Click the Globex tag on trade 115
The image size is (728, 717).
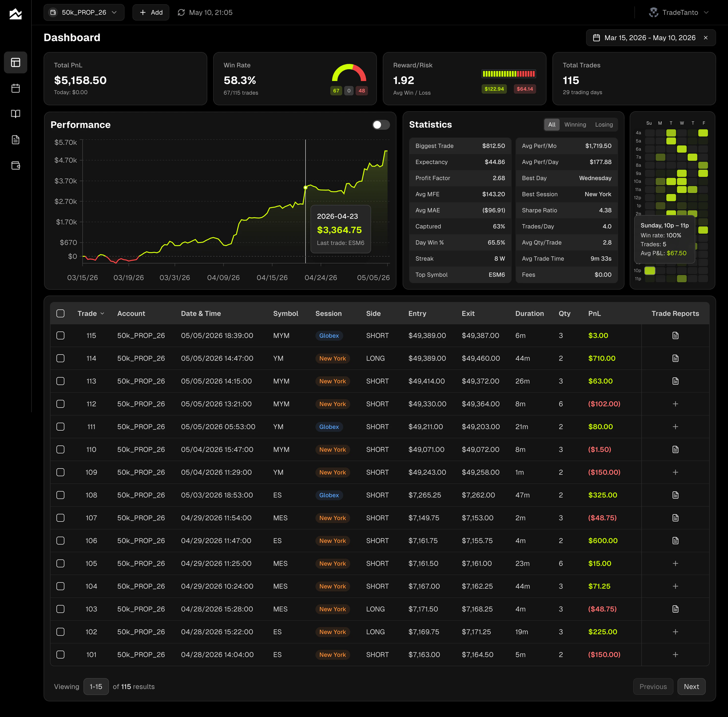coord(329,335)
